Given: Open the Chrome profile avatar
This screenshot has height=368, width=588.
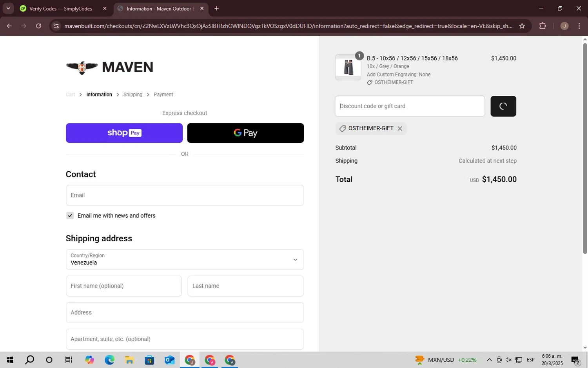Looking at the screenshot, I should click(564, 26).
